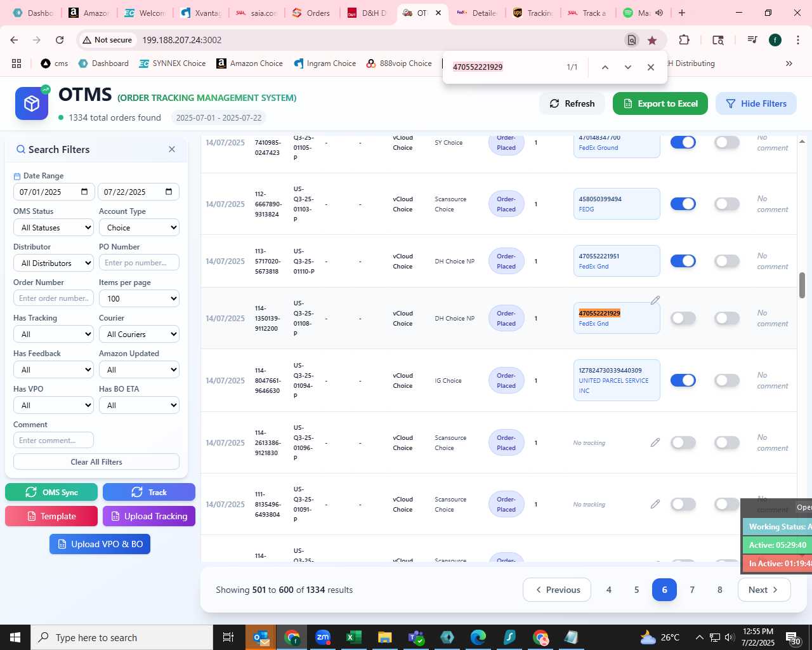
Task: Enable first switch for order 111-8135496-6493804
Action: pos(683,504)
